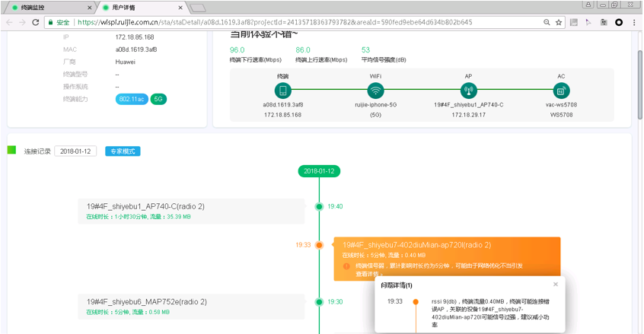
Task: Click the AP antenna icon in topology
Action: [468, 91]
